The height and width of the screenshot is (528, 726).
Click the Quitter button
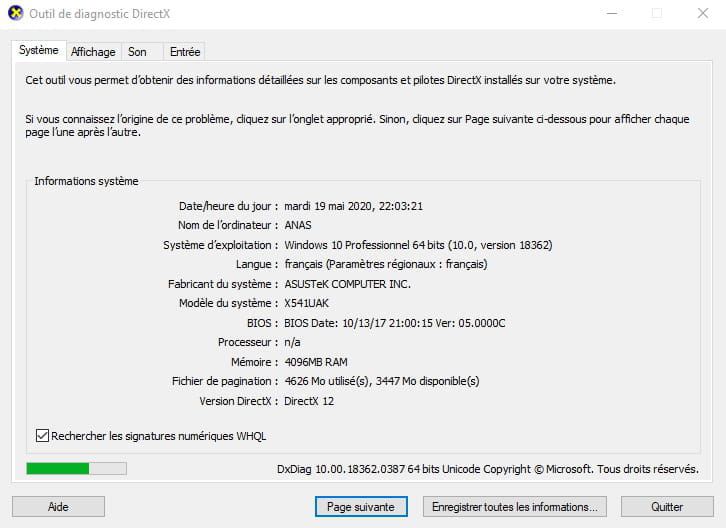coord(667,507)
